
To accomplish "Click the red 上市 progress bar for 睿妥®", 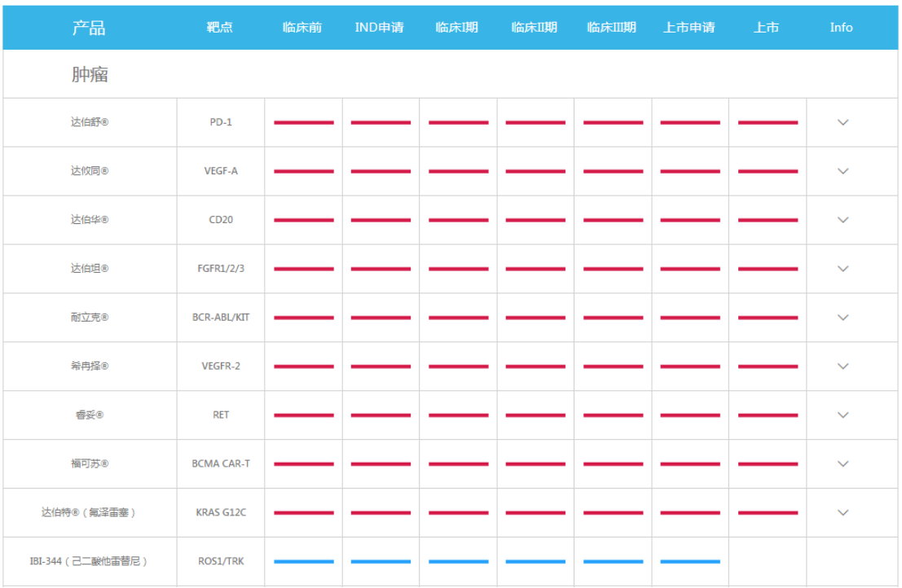I will click(768, 415).
